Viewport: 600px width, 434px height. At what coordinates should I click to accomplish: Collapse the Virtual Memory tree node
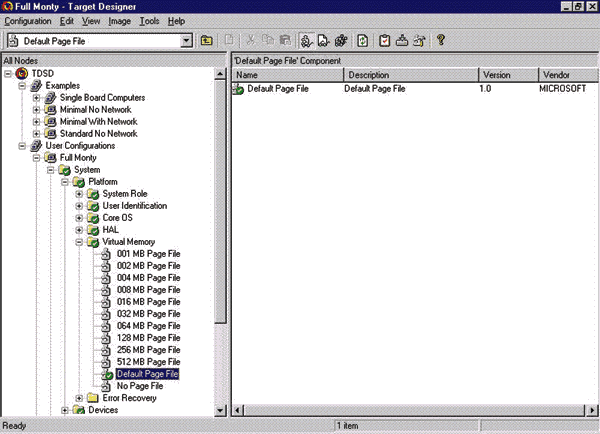[79, 241]
